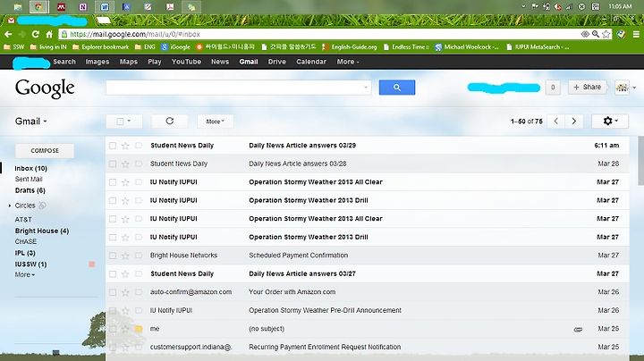Select the Your Order with Amazon.com email
The height and width of the screenshot is (361, 644).
click(113, 292)
